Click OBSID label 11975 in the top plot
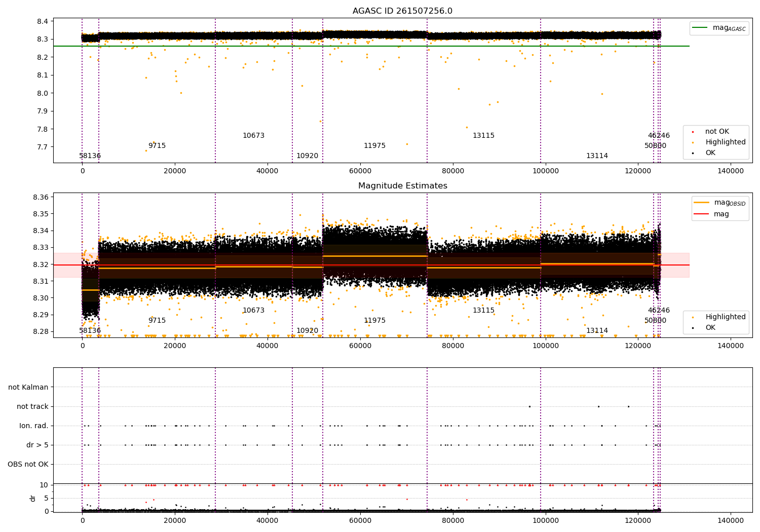 pos(374,146)
